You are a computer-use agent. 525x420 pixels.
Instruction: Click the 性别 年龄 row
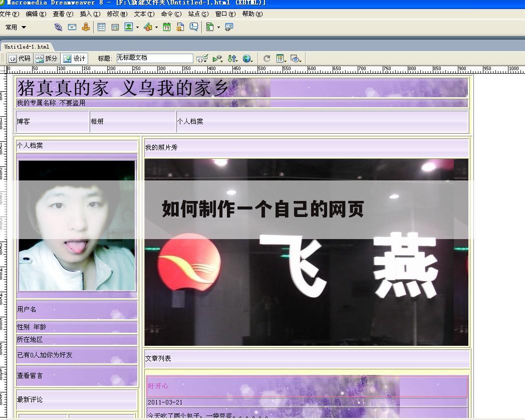(x=77, y=327)
